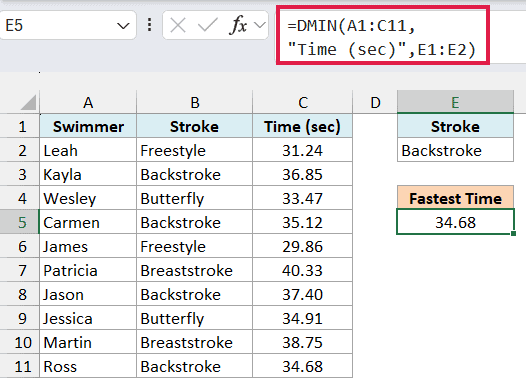Select the cell containing Ross
The image size is (526, 378).
tap(88, 366)
